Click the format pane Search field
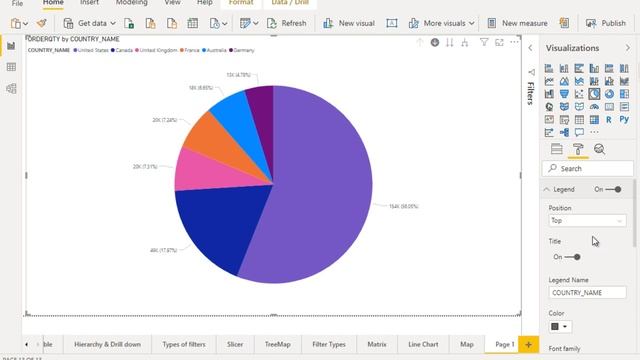Screen dimensions: 640x360 pos(588,169)
